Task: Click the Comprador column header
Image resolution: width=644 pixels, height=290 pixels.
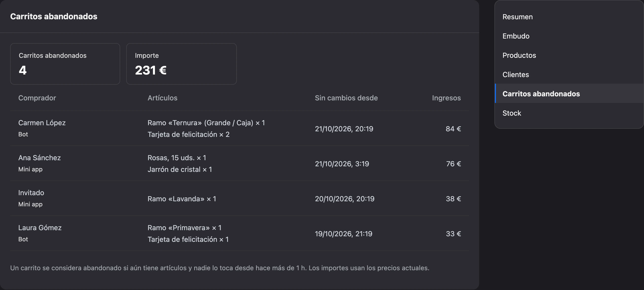Action: (x=37, y=98)
